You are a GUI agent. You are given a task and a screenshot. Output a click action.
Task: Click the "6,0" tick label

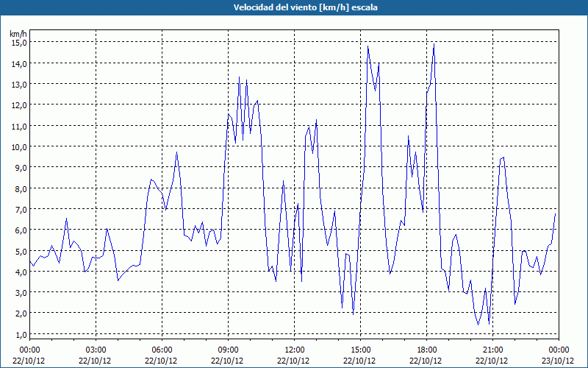(21, 230)
